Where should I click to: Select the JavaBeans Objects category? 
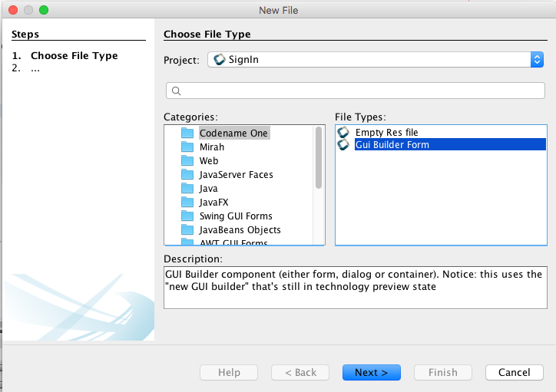tap(240, 229)
